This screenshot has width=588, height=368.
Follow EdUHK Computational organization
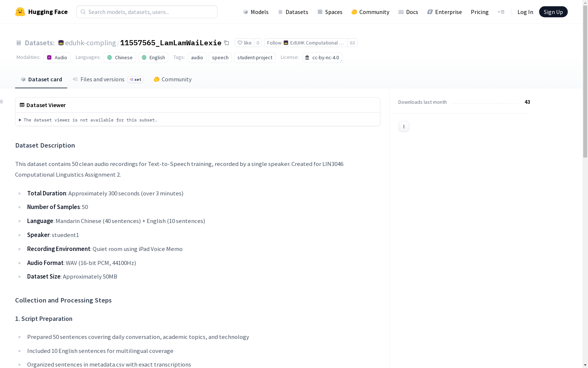pos(306,43)
